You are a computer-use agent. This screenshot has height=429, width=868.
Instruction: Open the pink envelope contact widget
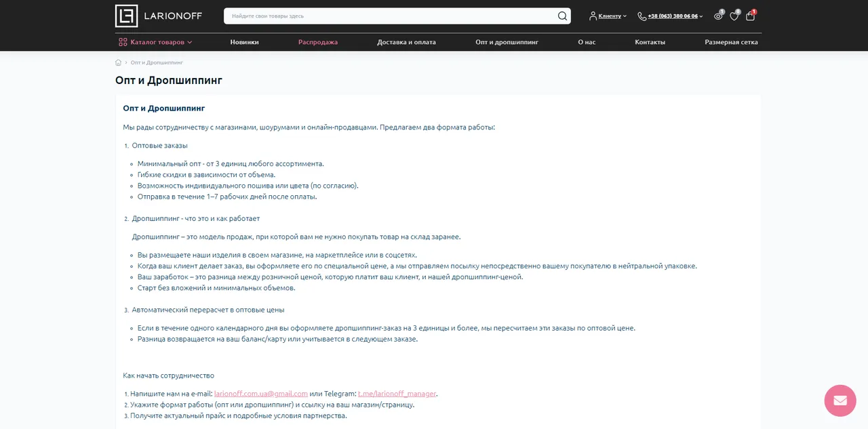click(x=840, y=401)
